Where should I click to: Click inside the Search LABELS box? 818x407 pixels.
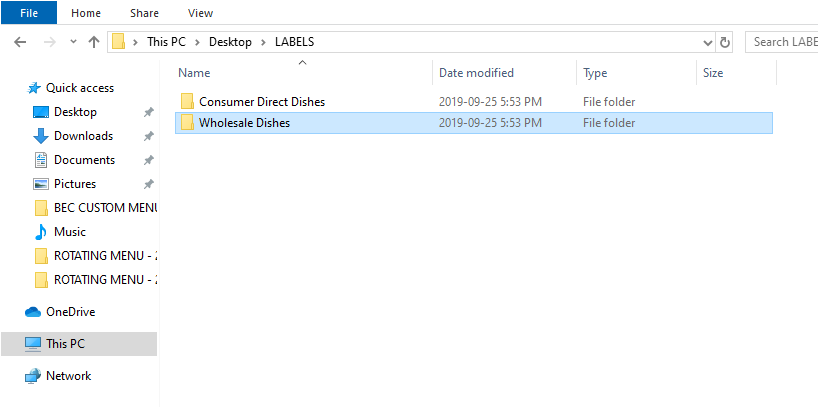(783, 42)
